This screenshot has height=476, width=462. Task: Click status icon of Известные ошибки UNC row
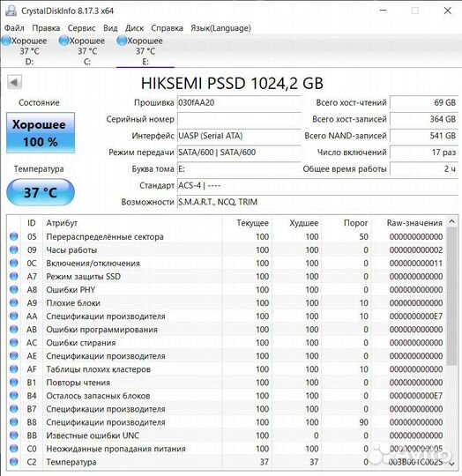[14, 435]
